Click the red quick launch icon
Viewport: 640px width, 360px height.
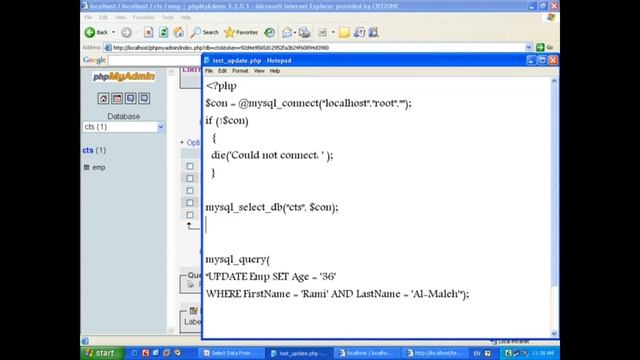(x=145, y=353)
